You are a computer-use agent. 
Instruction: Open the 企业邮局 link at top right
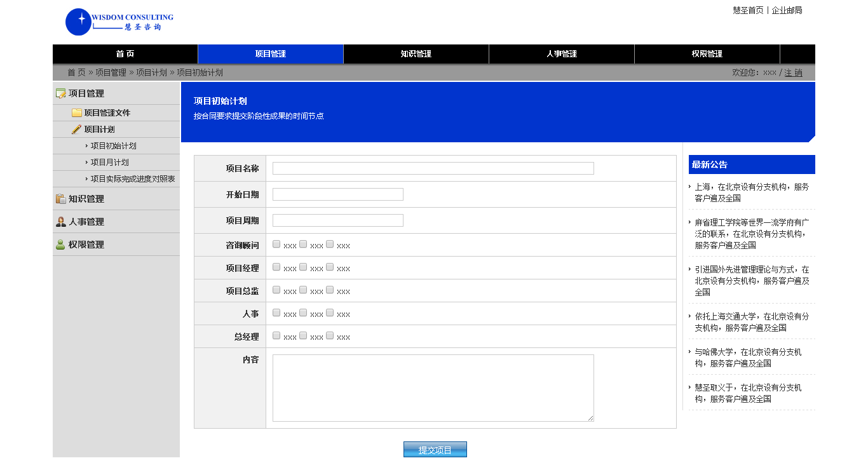[x=787, y=10]
